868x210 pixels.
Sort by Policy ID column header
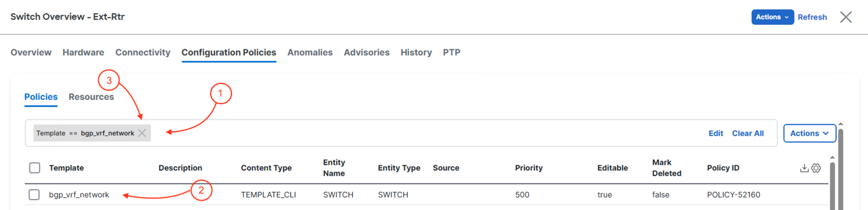[723, 168]
